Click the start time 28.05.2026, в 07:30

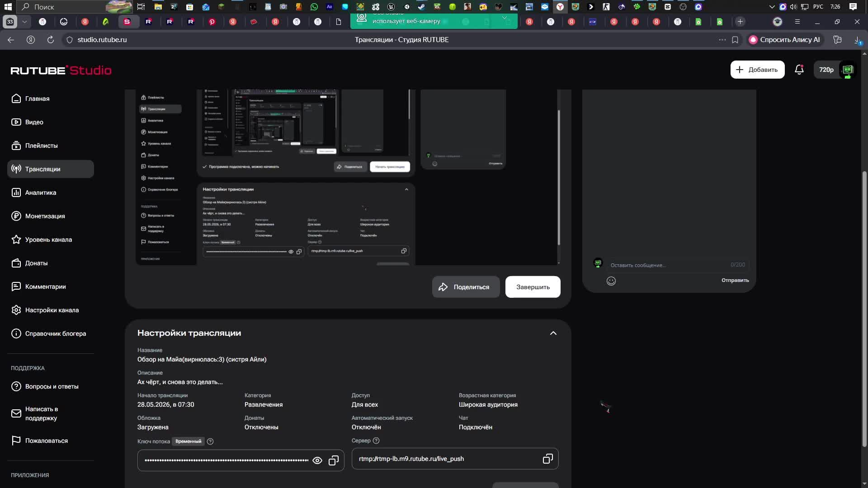166,405
